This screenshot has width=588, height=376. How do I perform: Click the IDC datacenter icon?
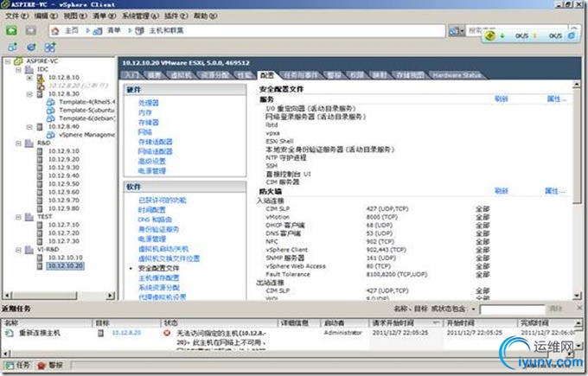(29, 69)
